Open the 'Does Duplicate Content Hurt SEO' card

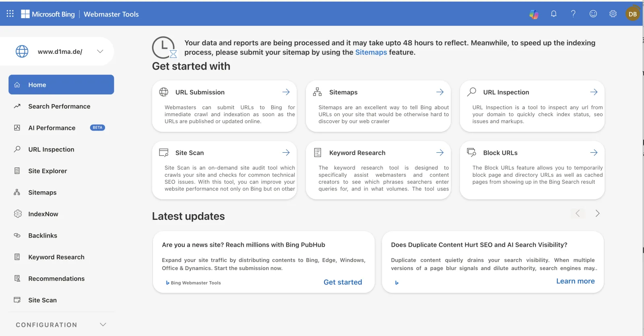click(x=493, y=262)
